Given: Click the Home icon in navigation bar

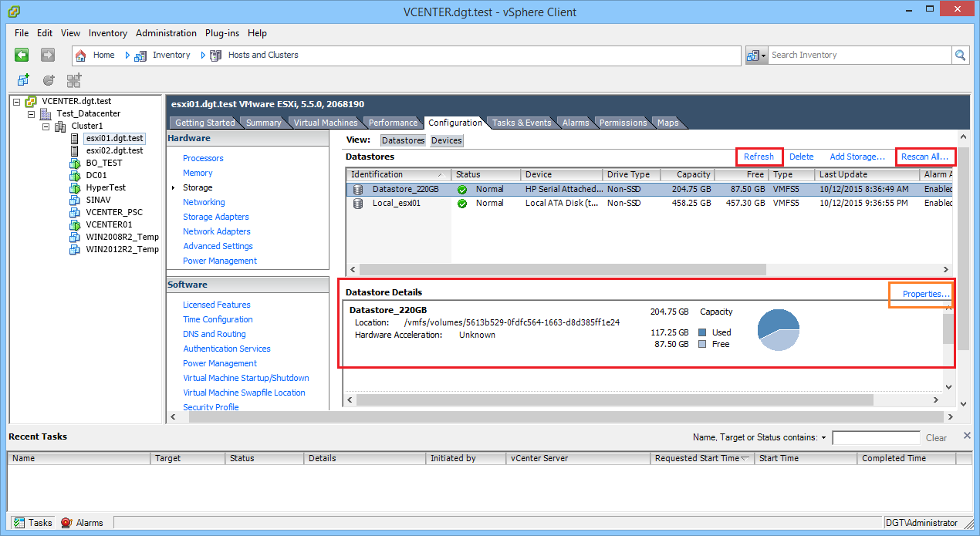Looking at the screenshot, I should pos(81,55).
